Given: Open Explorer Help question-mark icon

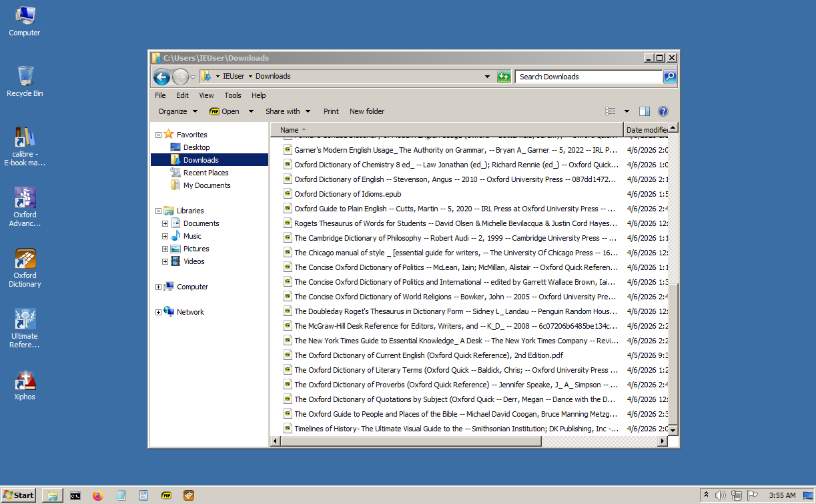Looking at the screenshot, I should point(663,111).
